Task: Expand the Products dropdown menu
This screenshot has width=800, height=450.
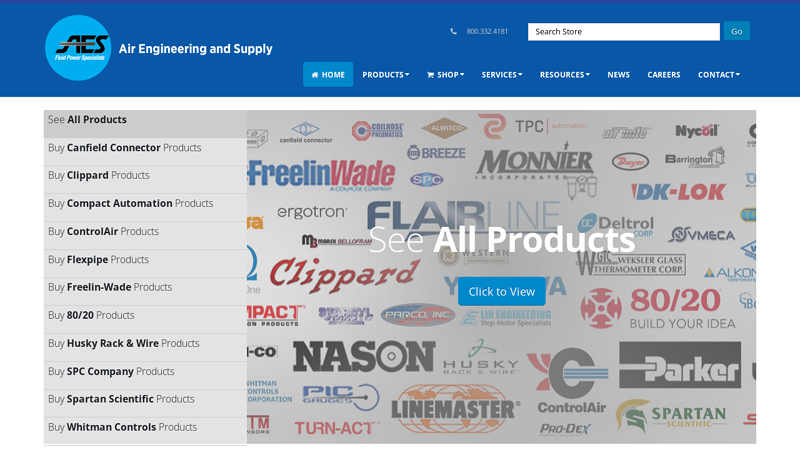Action: (x=386, y=74)
